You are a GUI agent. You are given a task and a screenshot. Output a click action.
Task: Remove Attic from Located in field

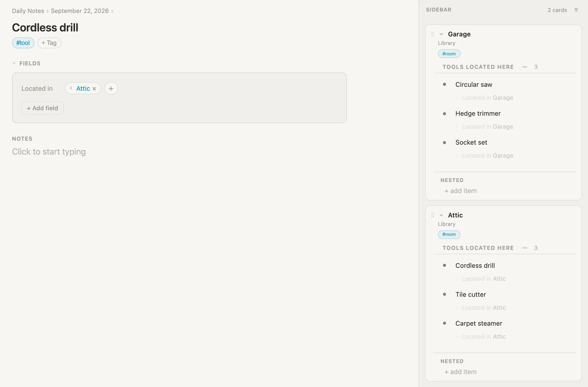pos(94,89)
